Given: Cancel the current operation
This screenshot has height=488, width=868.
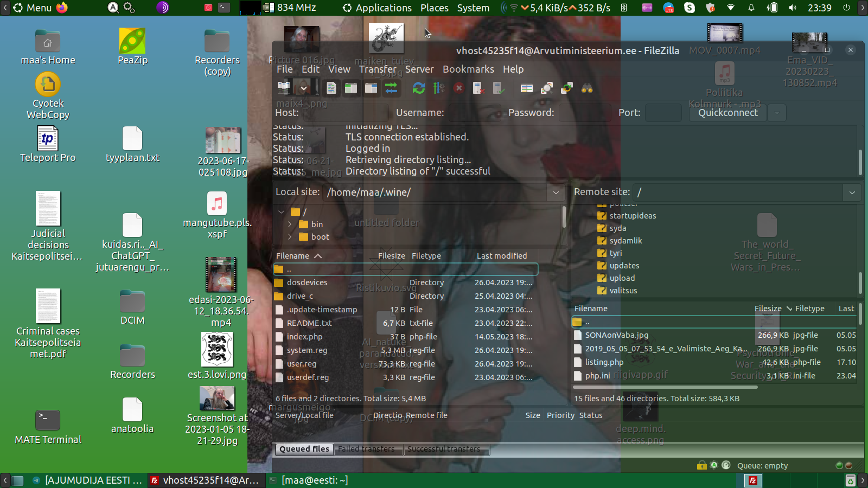Looking at the screenshot, I should (458, 88).
